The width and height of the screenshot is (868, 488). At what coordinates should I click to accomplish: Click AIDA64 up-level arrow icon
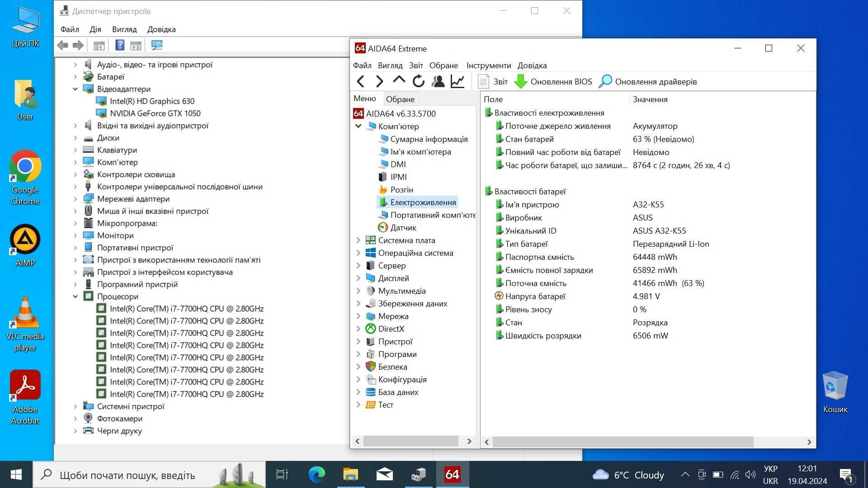pos(399,80)
